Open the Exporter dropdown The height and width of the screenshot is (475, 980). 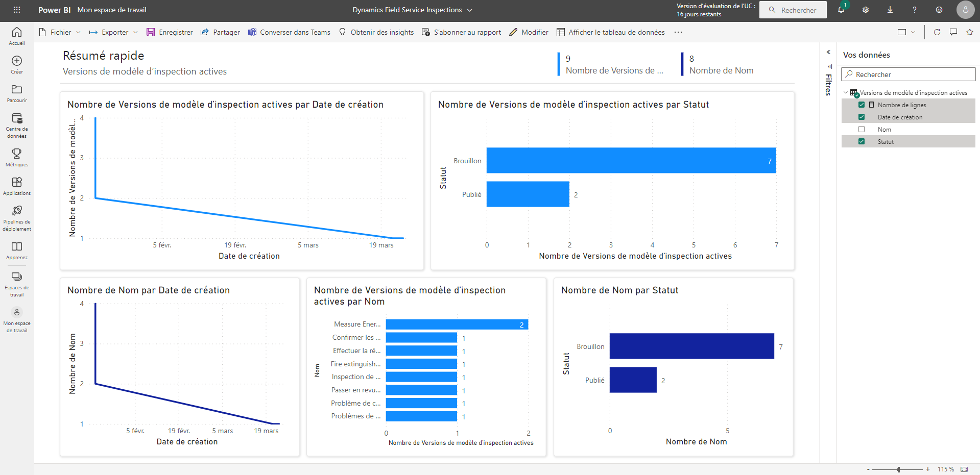(113, 32)
